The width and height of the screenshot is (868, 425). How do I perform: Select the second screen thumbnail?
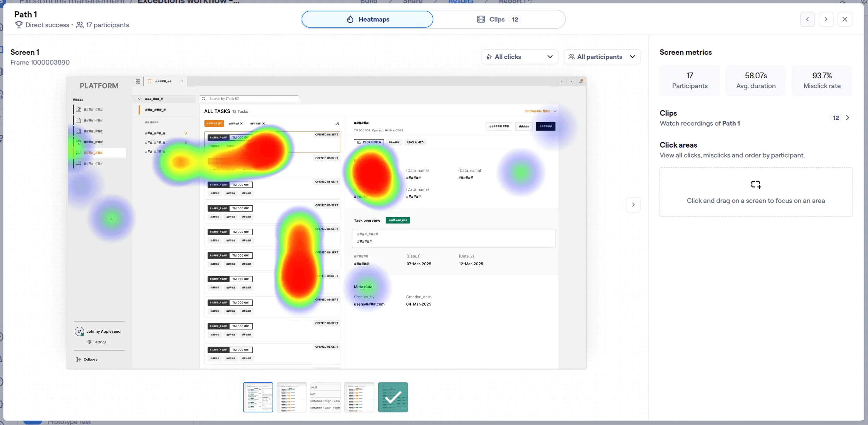(x=292, y=397)
